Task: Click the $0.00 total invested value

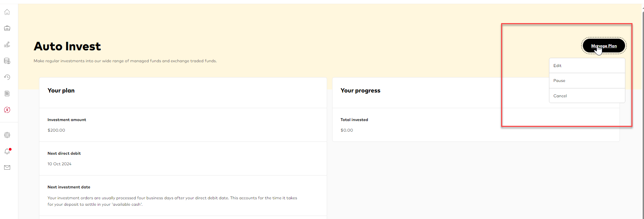Action: tap(347, 130)
